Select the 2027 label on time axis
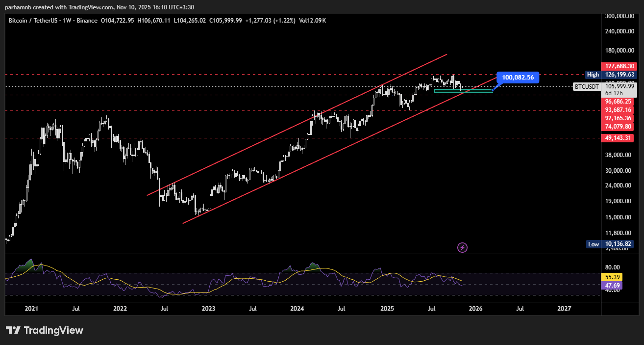Screen dimensions: 644x345 tap(564, 309)
